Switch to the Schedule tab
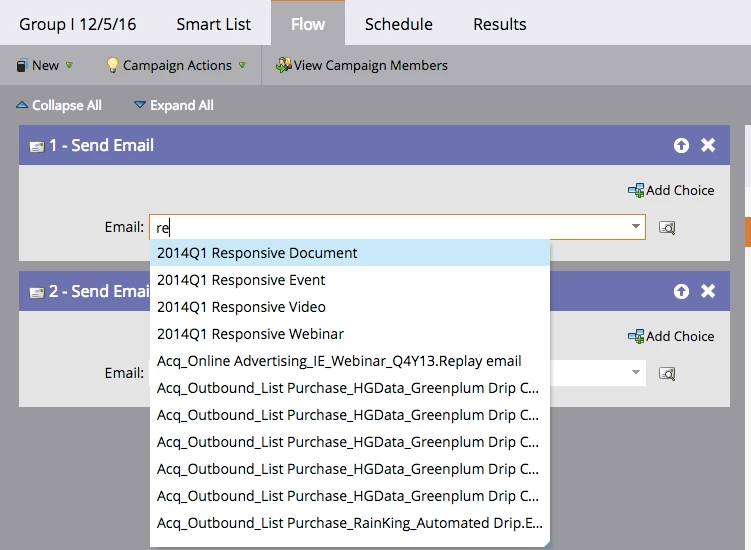Viewport: 751px width, 550px height. coord(398,24)
